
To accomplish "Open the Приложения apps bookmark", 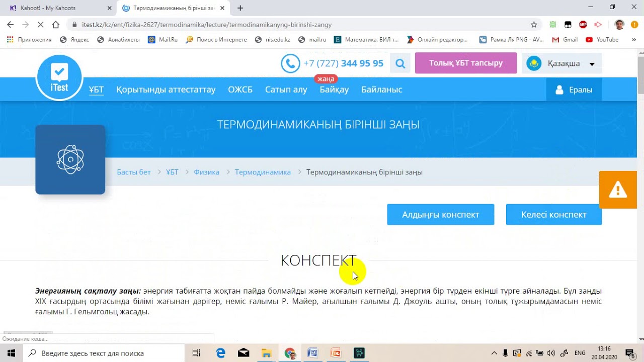I will click(x=29, y=40).
